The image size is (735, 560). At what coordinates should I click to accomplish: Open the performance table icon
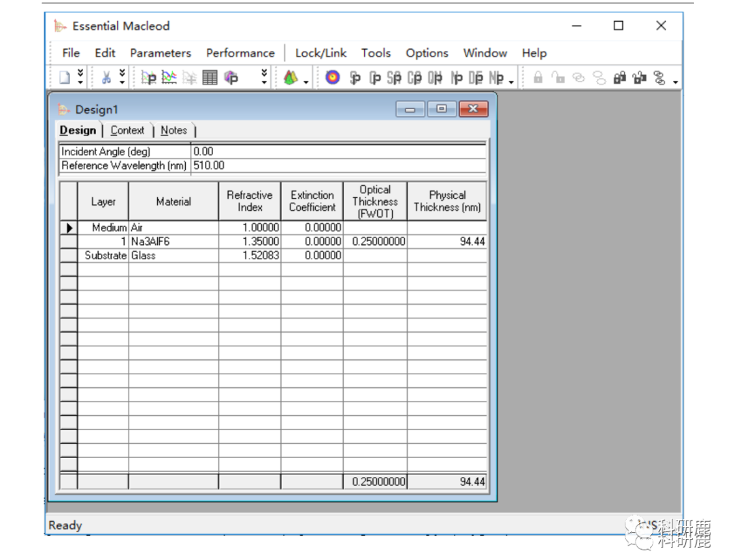coord(210,78)
